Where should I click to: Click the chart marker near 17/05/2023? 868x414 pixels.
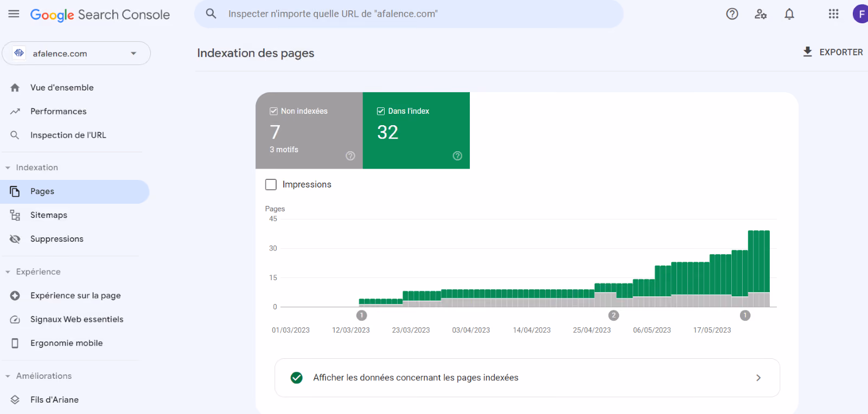(x=745, y=315)
